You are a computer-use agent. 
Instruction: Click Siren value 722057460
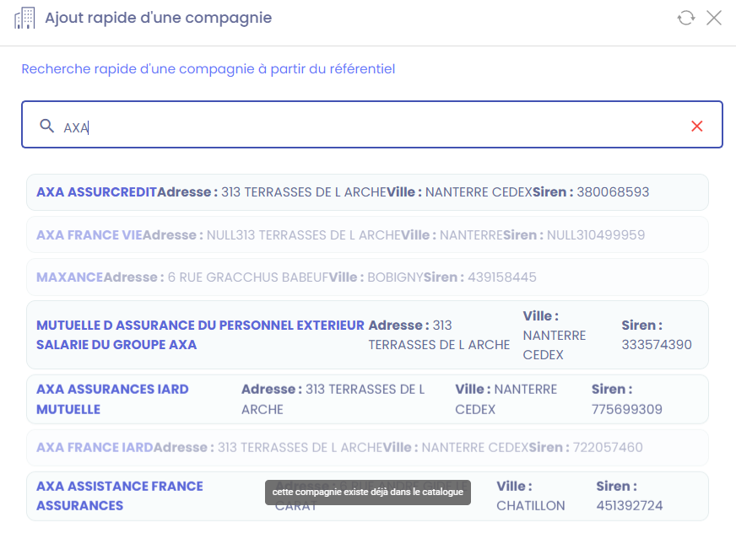pos(608,448)
